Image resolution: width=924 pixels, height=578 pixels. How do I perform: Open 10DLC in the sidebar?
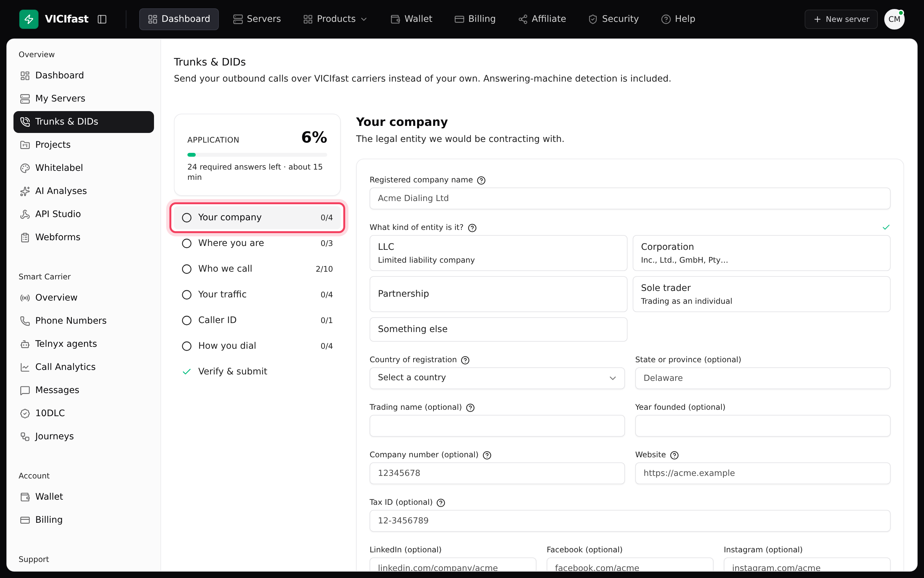(84, 413)
